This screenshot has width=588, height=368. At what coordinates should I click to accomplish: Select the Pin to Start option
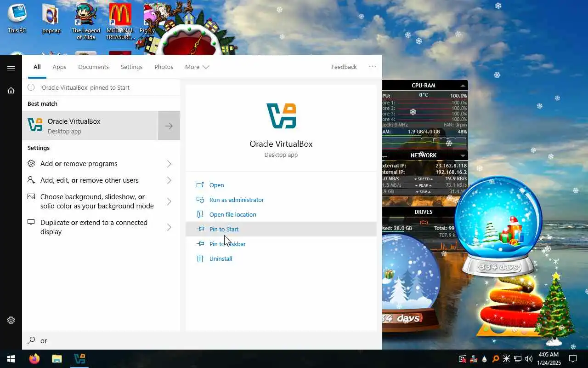coord(281,229)
